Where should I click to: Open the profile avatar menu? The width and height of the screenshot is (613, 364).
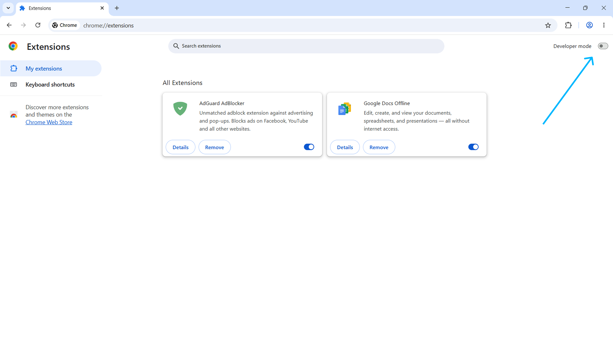tap(589, 25)
